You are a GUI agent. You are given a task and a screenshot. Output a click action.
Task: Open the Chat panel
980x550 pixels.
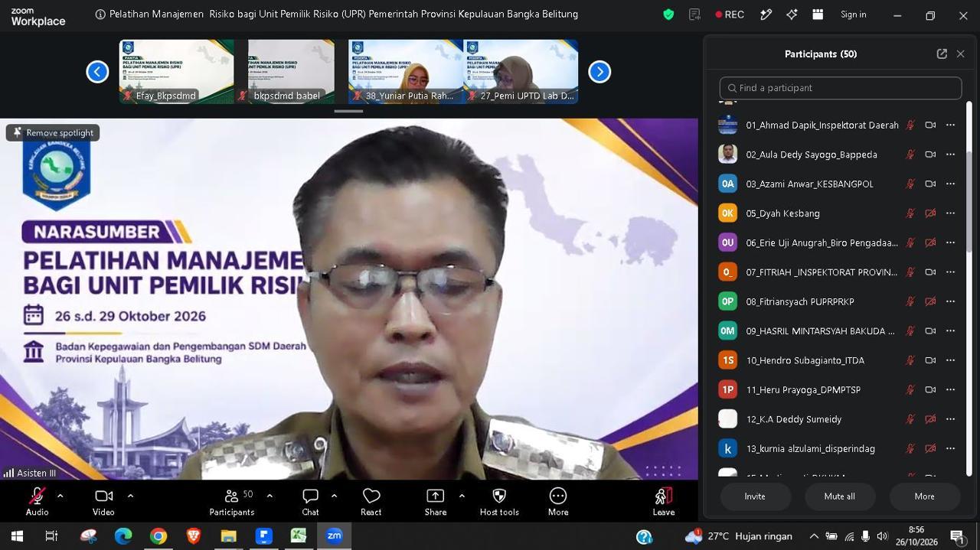tap(310, 502)
